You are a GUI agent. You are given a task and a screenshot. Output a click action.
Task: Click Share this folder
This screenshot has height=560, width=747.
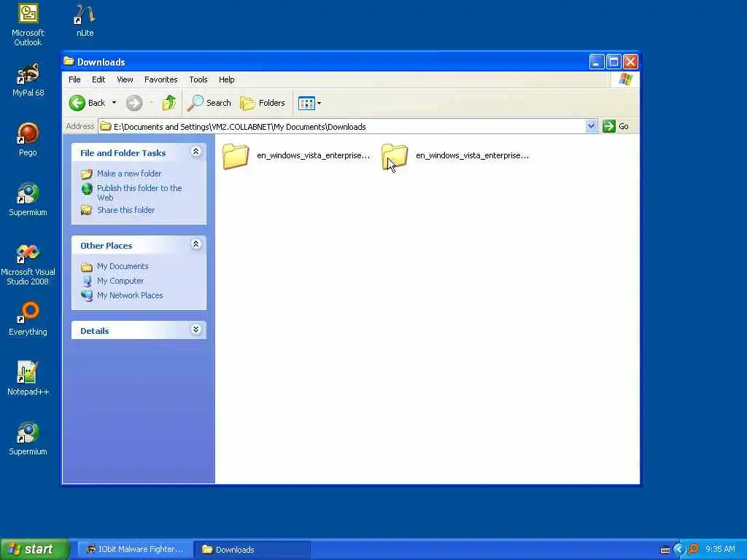(x=125, y=210)
